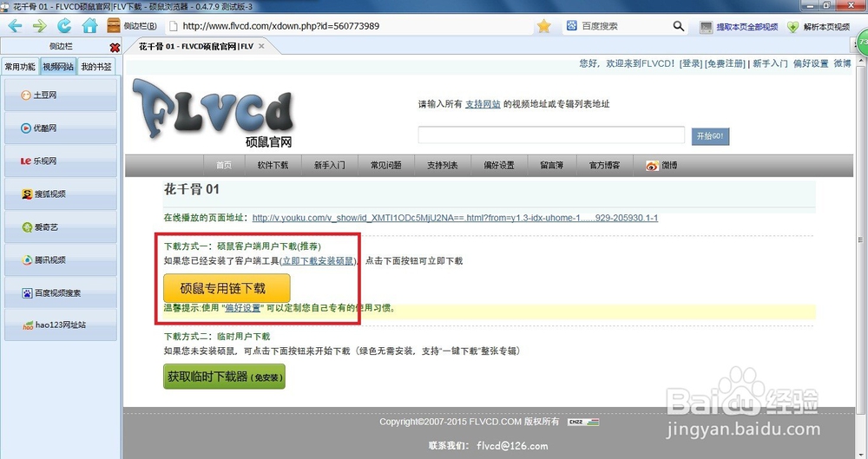Extract all videos on this page (提取本页全部视频)
Image resolution: width=868 pixels, height=459 pixels.
(x=739, y=27)
